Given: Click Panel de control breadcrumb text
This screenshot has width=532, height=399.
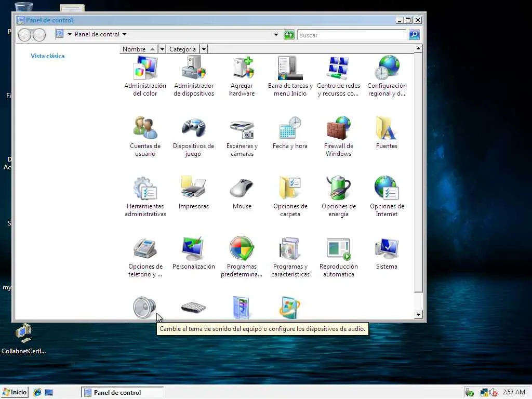Looking at the screenshot, I should point(97,34).
